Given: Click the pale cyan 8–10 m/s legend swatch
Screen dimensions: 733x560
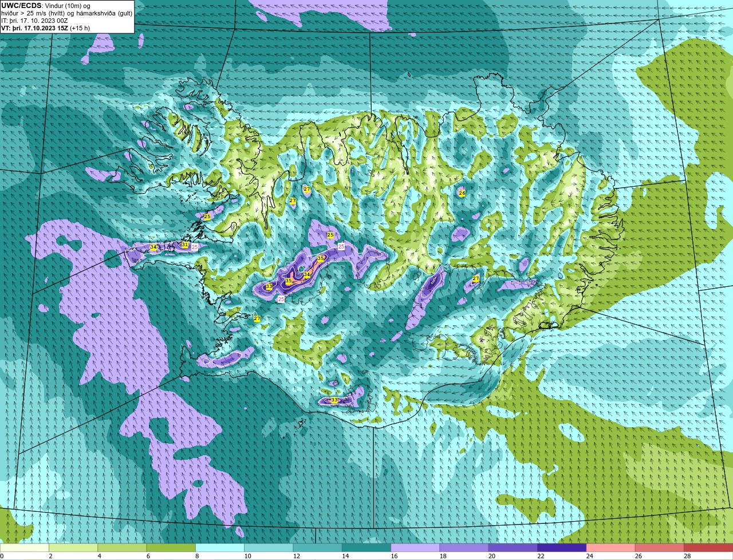Looking at the screenshot, I should 220,547.
